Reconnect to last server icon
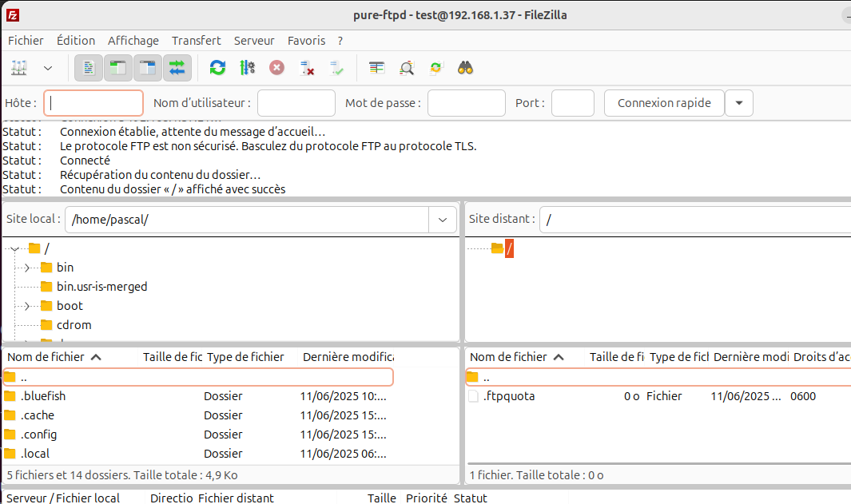The height and width of the screenshot is (504, 851). click(x=336, y=68)
